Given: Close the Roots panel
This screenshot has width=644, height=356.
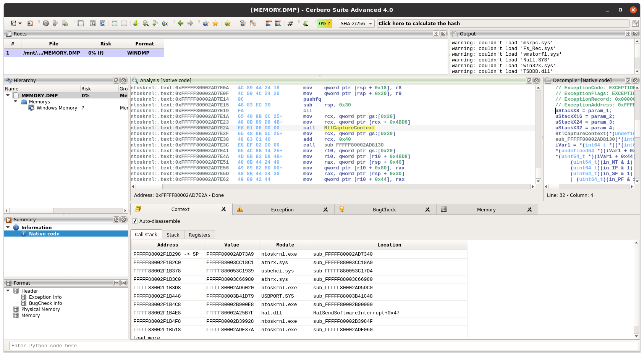Looking at the screenshot, I should [443, 34].
